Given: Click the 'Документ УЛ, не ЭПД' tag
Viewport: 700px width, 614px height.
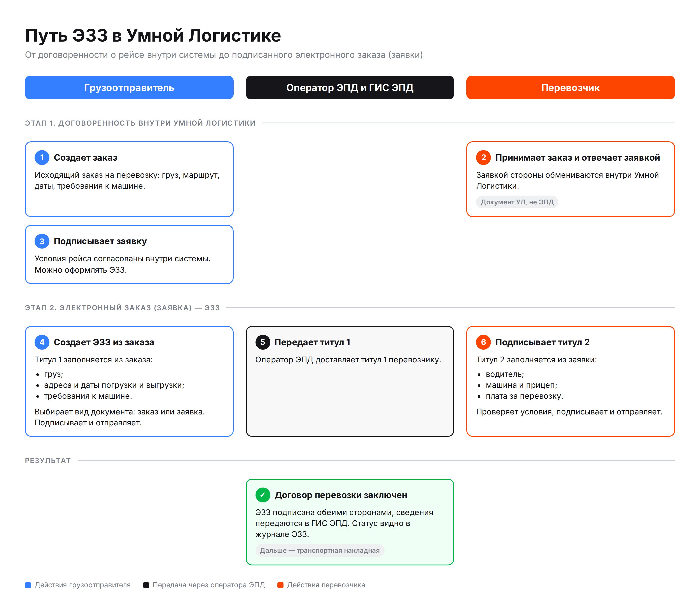Looking at the screenshot, I should tap(517, 202).
